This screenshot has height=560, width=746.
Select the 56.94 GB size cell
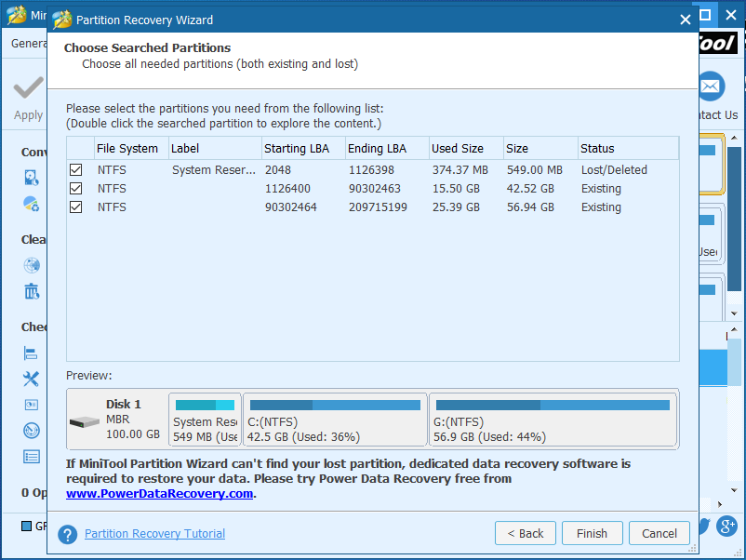(x=530, y=207)
